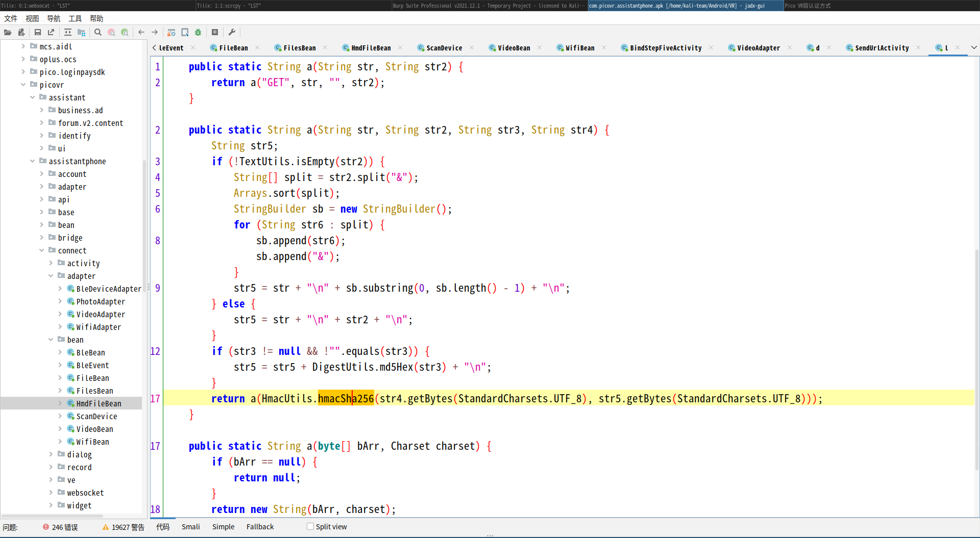Expand the mcs.aidl package
Image resolution: width=980 pixels, height=538 pixels.
23,46
